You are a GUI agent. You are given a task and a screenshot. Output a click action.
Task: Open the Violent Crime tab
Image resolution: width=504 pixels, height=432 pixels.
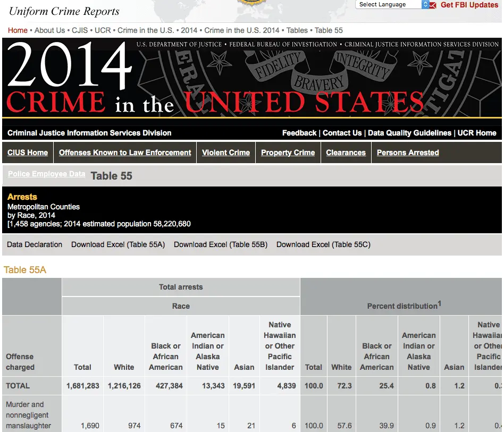point(226,153)
